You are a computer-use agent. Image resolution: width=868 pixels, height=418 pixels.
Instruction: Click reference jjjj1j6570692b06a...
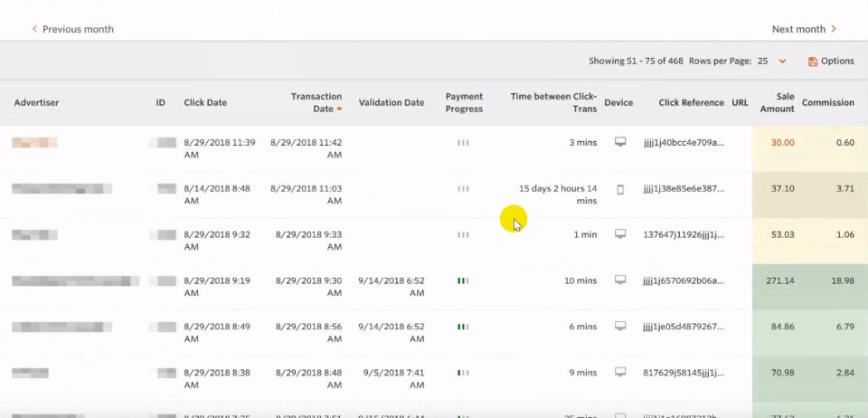click(684, 280)
